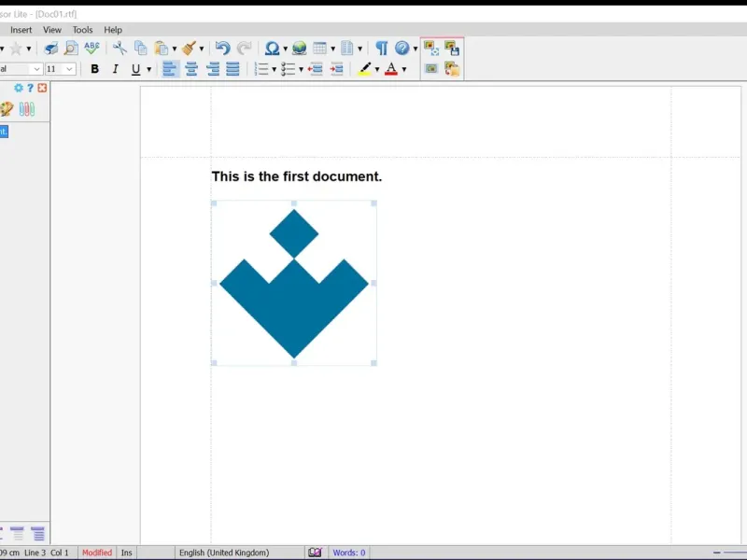Open the font size 11 dropdown
Screen dimensions: 747x560
[69, 69]
